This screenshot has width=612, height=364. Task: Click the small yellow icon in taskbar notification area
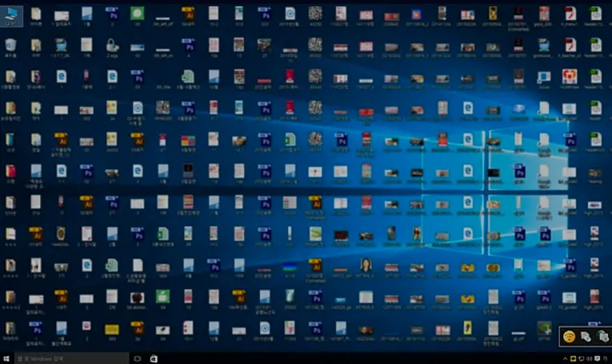(x=573, y=359)
